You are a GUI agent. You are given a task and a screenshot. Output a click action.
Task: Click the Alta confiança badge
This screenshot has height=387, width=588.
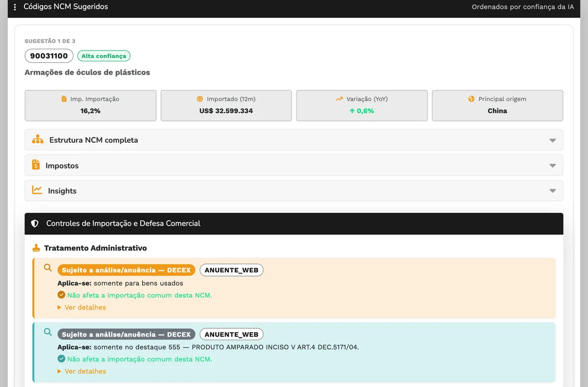coord(104,56)
